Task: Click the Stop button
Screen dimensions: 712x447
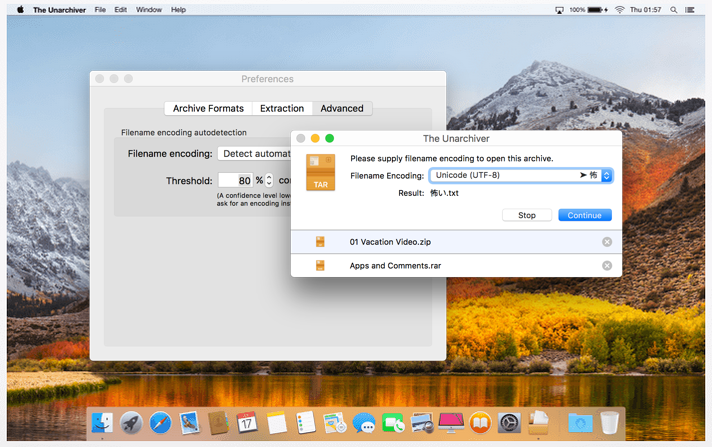Action: pyautogui.click(x=527, y=215)
